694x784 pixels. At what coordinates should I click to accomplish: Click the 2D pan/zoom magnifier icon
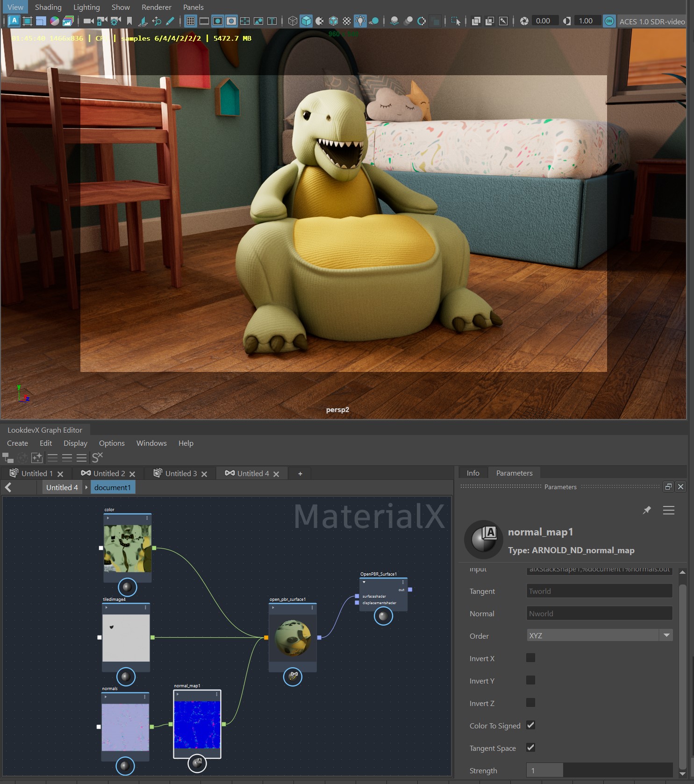click(157, 21)
